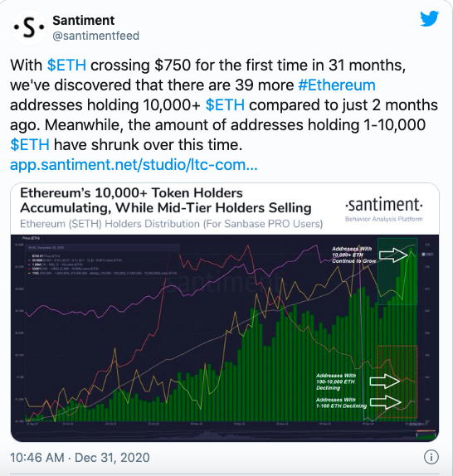Open the Santiment display name

coord(84,21)
